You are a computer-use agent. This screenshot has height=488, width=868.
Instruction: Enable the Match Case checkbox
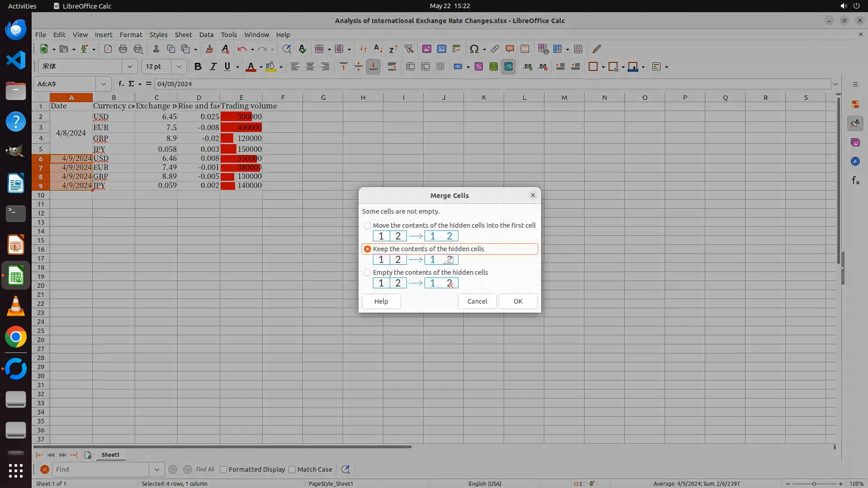tap(292, 469)
